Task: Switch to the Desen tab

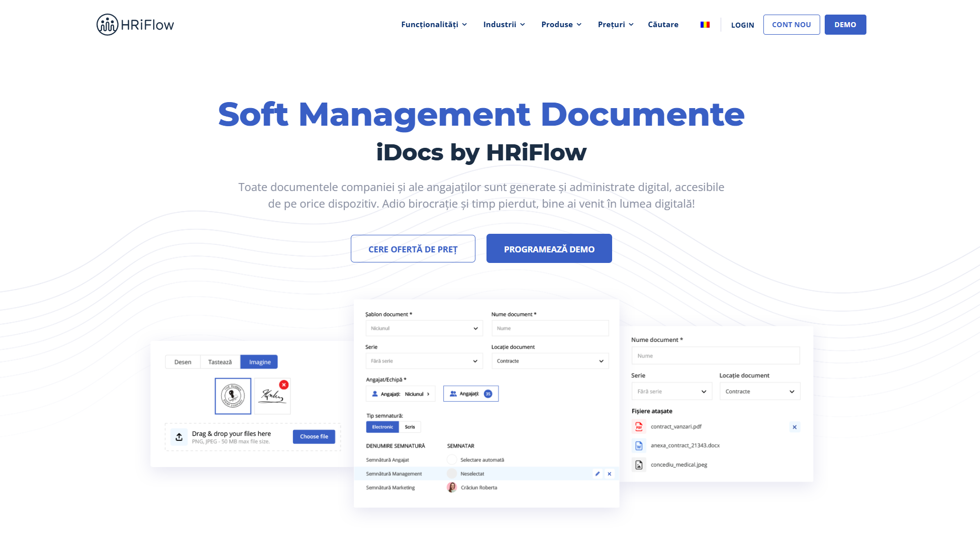Action: [x=183, y=362]
